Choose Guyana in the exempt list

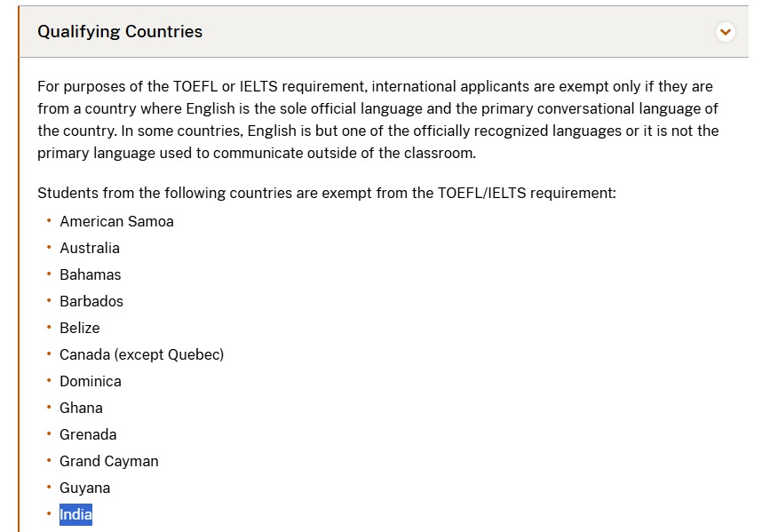point(84,488)
